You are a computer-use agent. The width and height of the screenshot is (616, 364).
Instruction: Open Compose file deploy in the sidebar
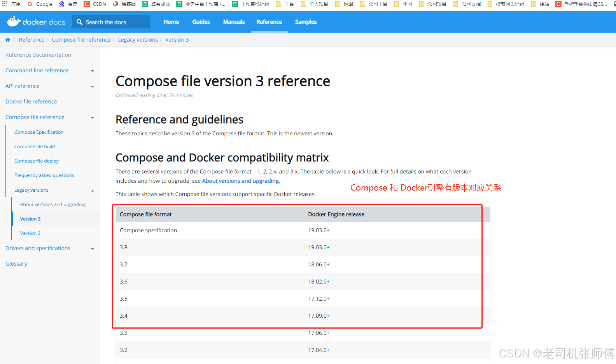pyautogui.click(x=37, y=161)
